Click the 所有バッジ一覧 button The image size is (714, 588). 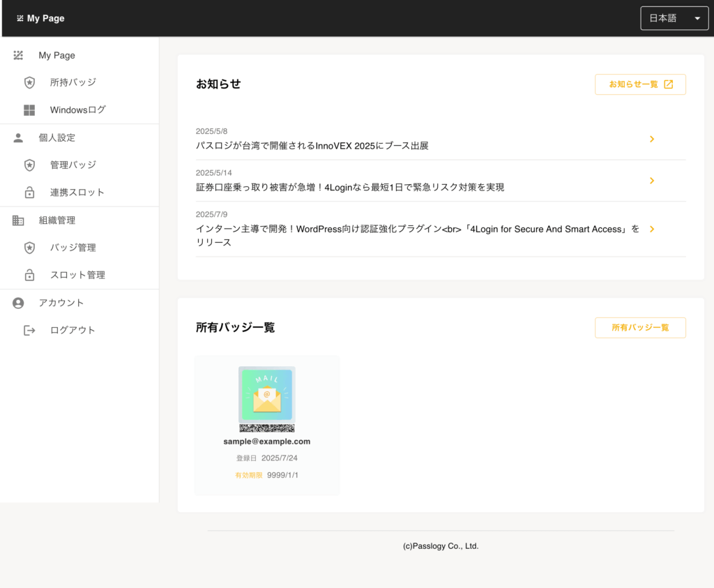(x=640, y=328)
